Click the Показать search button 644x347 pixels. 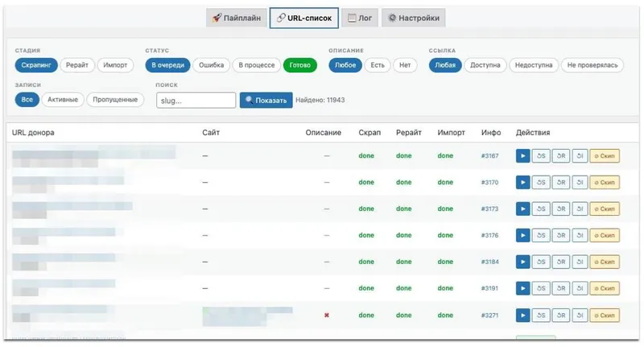tap(266, 100)
